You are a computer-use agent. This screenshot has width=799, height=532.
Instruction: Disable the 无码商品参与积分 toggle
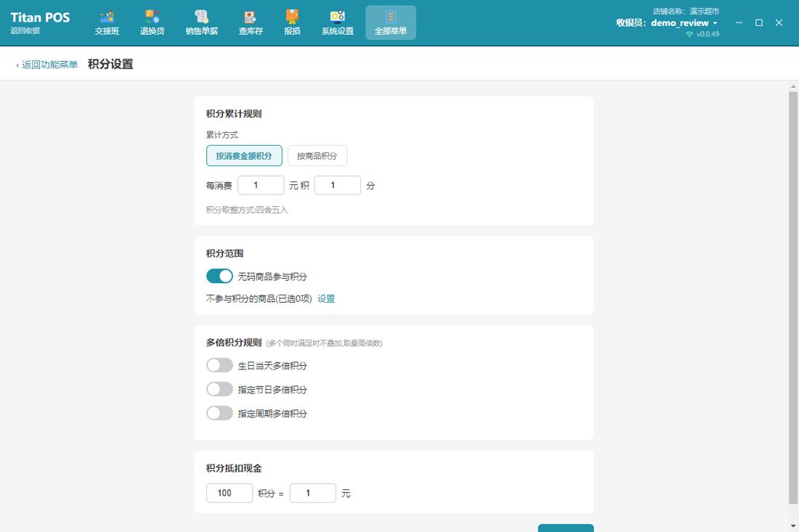[x=219, y=276]
